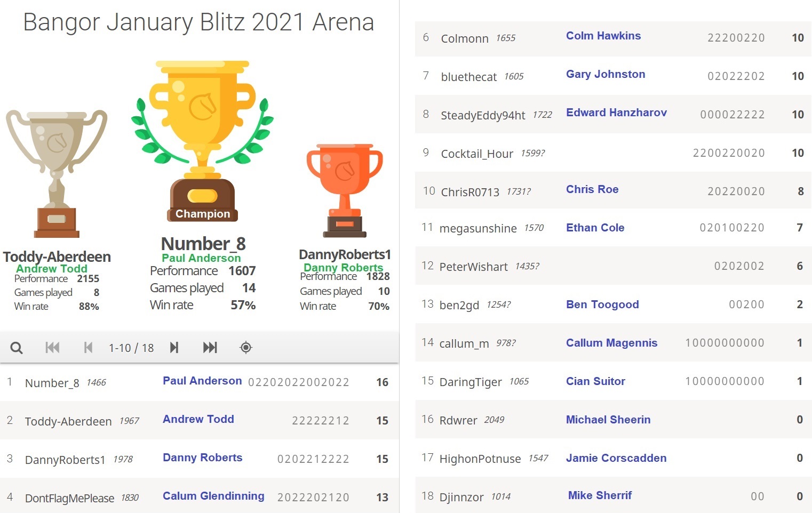The image size is (812, 513).
Task: Click Bangor January Blitz 2021 Arena title
Action: [x=198, y=22]
